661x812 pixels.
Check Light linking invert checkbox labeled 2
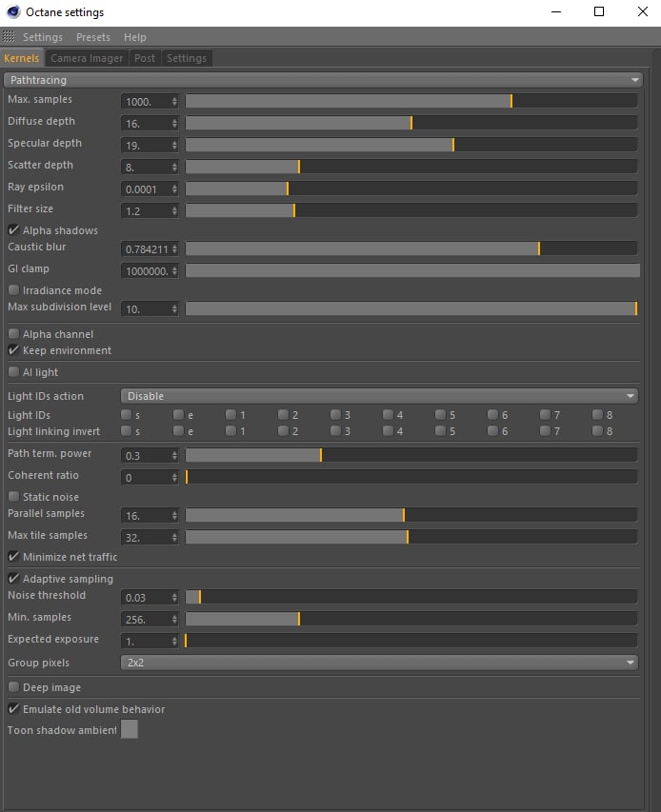[283, 431]
